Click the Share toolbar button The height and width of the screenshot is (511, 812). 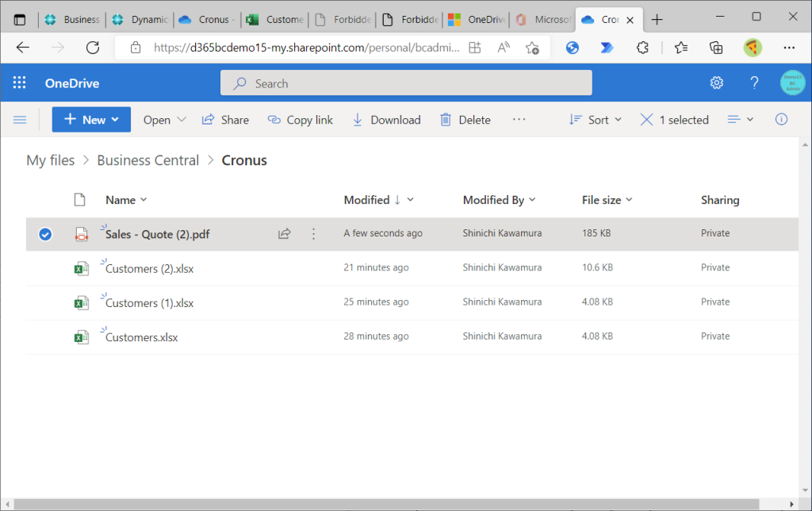[x=225, y=120]
